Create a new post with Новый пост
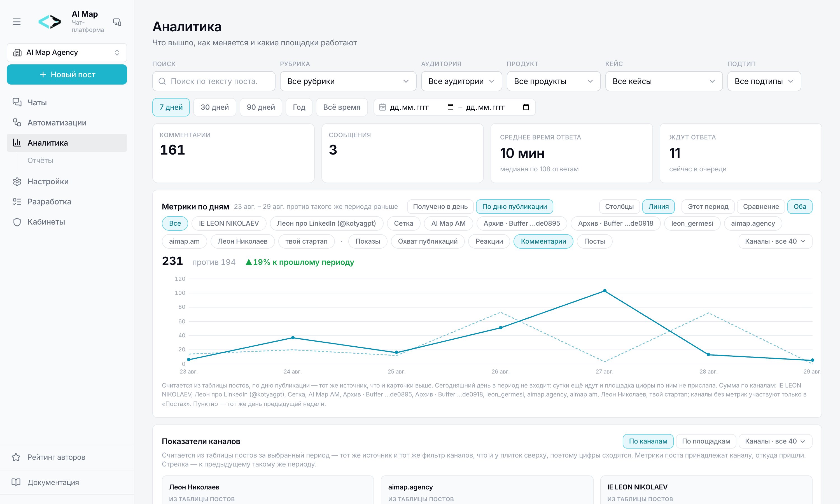The image size is (840, 504). pyautogui.click(x=67, y=74)
